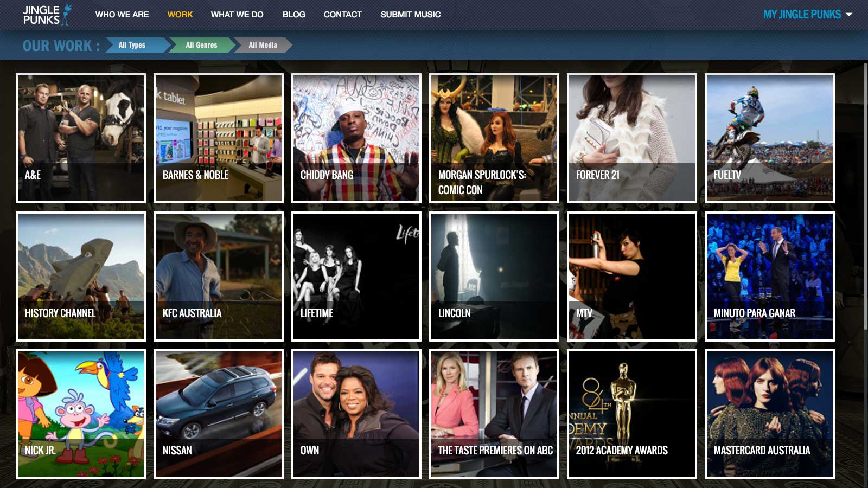This screenshot has height=488, width=868.
Task: Click the page vertical scrollbar
Action: (865, 195)
